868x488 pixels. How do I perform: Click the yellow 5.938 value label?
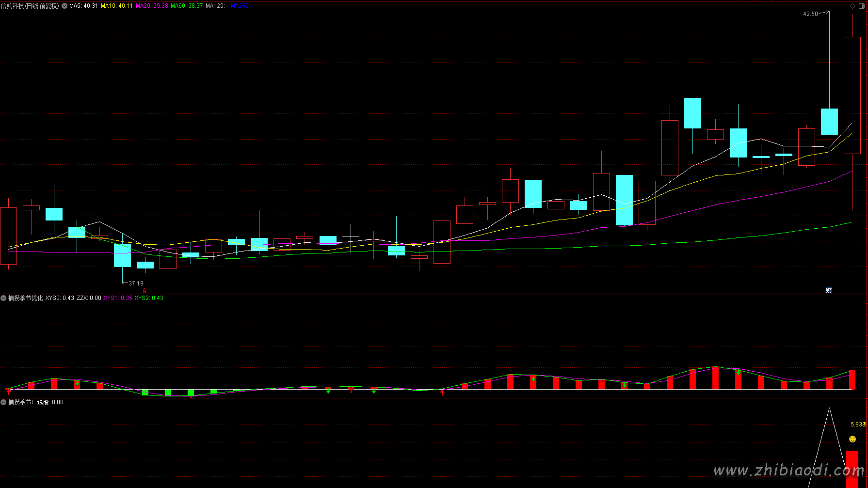pyautogui.click(x=858, y=425)
